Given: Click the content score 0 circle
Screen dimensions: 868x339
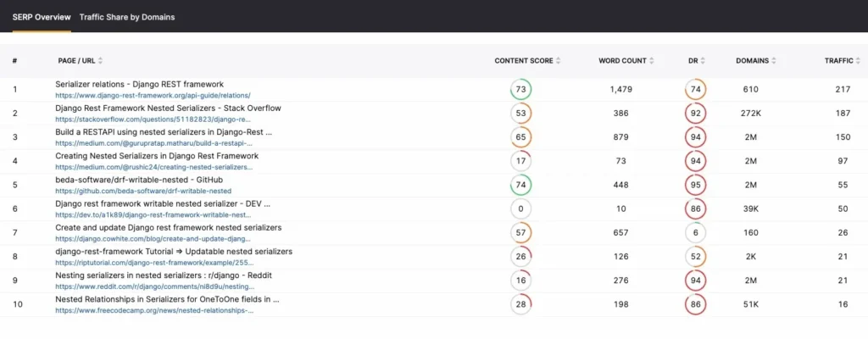Looking at the screenshot, I should click(x=521, y=208).
